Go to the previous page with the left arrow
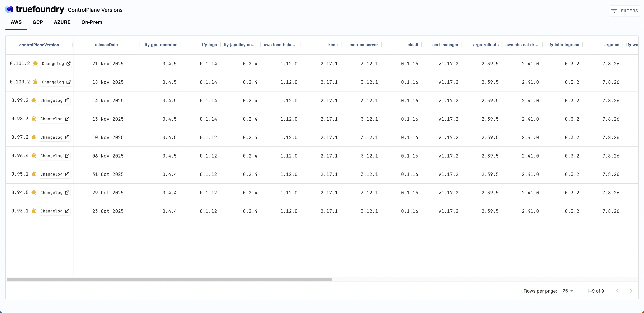The height and width of the screenshot is (313, 644). (618, 291)
